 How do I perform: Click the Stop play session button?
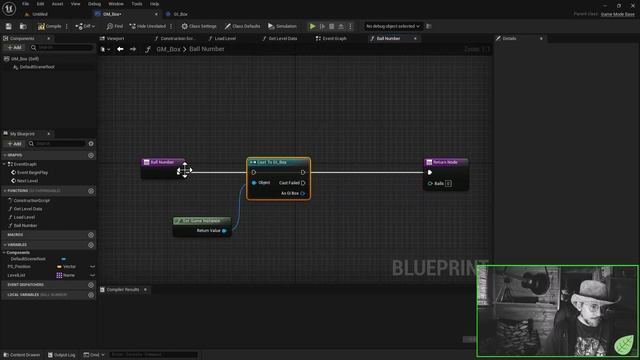tap(331, 26)
